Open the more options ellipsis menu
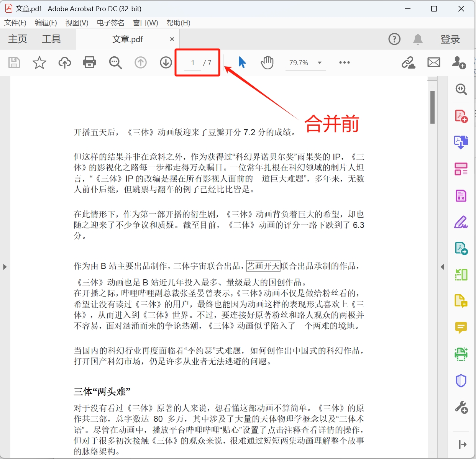Screen dimensions: 476x459 (344, 62)
